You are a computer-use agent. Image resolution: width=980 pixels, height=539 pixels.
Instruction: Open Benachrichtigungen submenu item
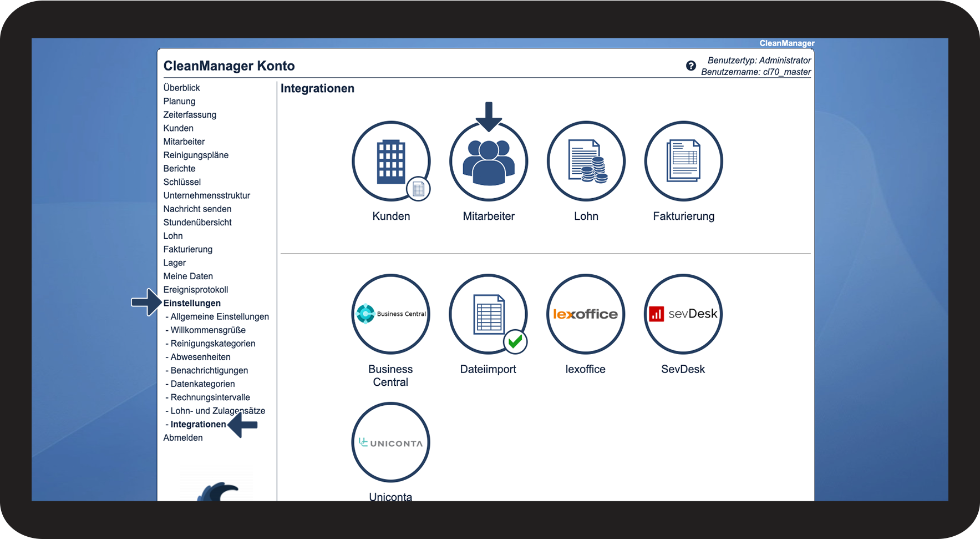point(209,370)
